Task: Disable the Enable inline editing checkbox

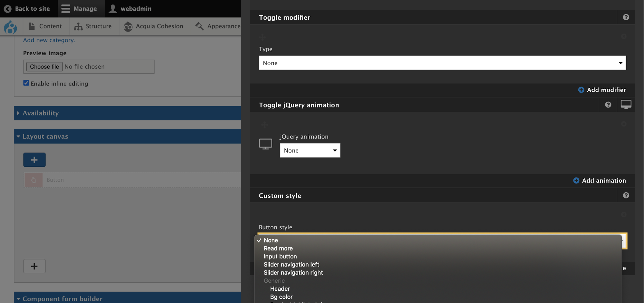Action: point(26,83)
